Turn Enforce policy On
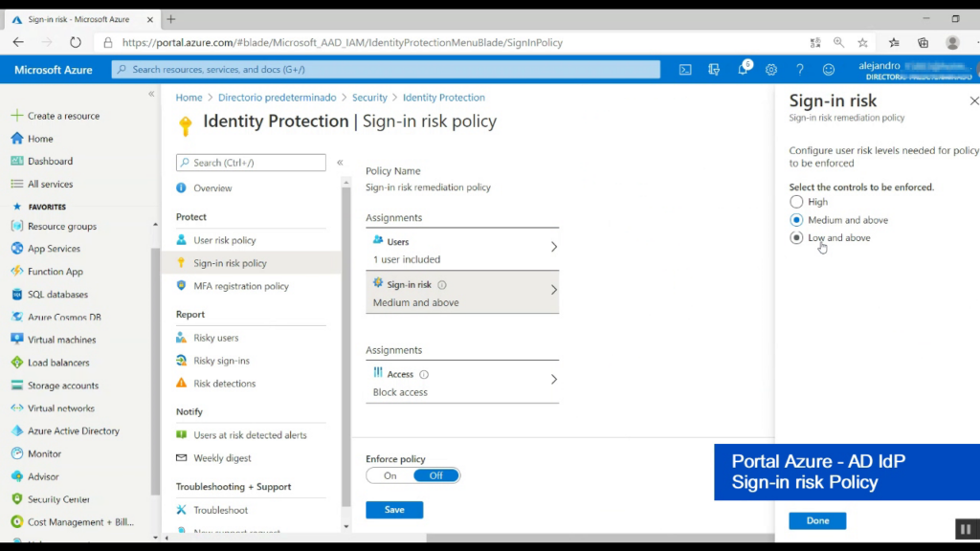Image resolution: width=980 pixels, height=551 pixels. (x=390, y=476)
